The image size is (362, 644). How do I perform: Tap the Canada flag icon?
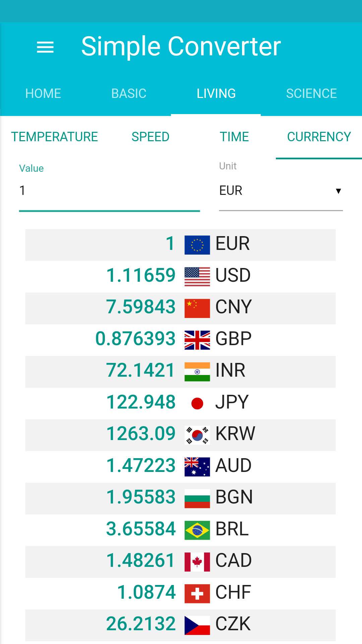tap(197, 562)
